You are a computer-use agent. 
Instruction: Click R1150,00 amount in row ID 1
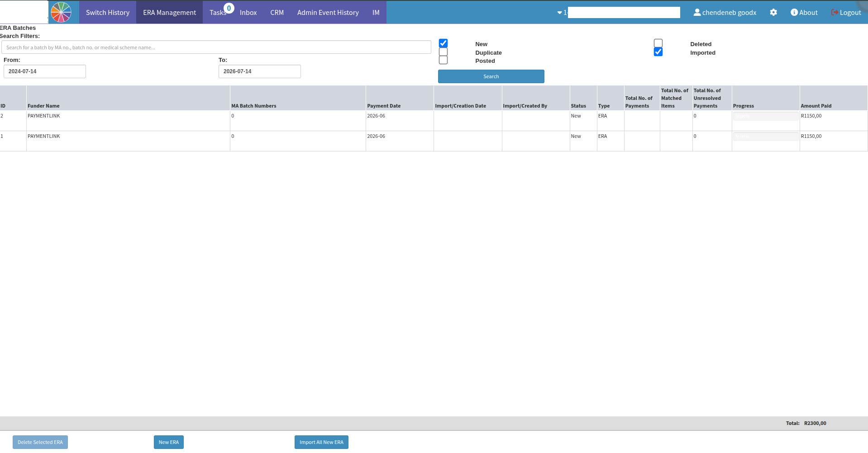click(811, 136)
